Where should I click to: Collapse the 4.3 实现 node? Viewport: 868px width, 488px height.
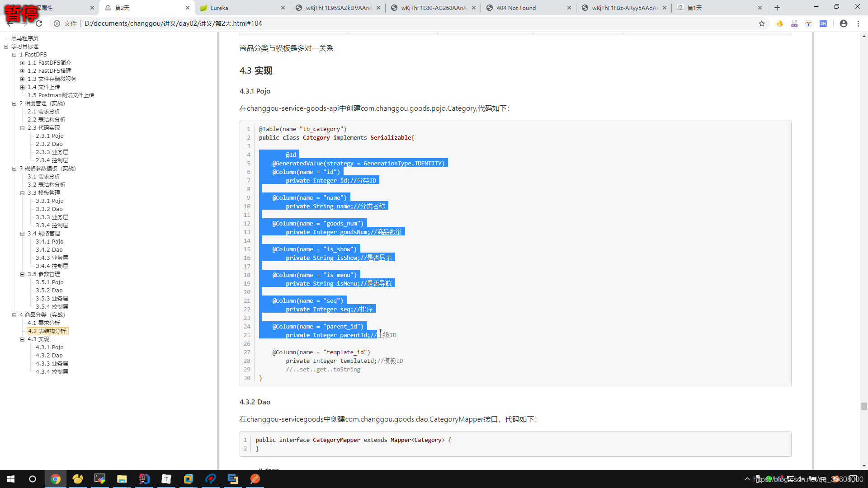pos(22,339)
